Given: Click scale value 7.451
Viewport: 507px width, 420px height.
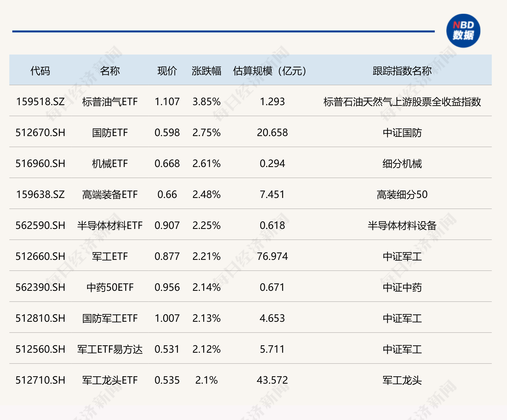Looking at the screenshot, I should point(272,195).
